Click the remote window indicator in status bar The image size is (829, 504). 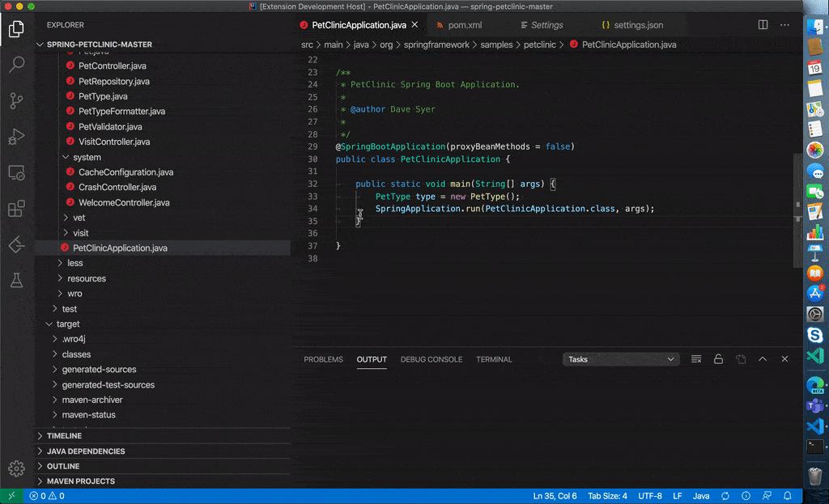tap(11, 496)
